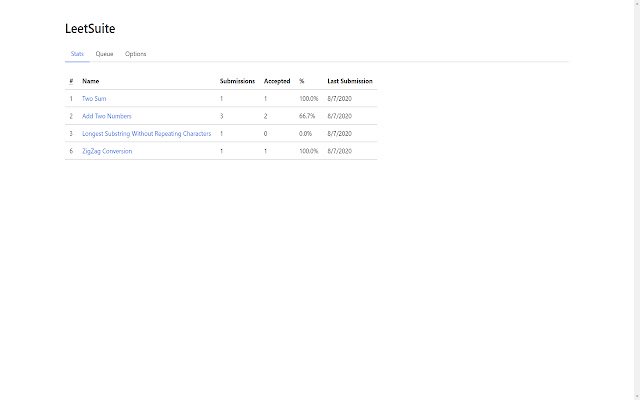Open the Options tab

(x=136, y=54)
